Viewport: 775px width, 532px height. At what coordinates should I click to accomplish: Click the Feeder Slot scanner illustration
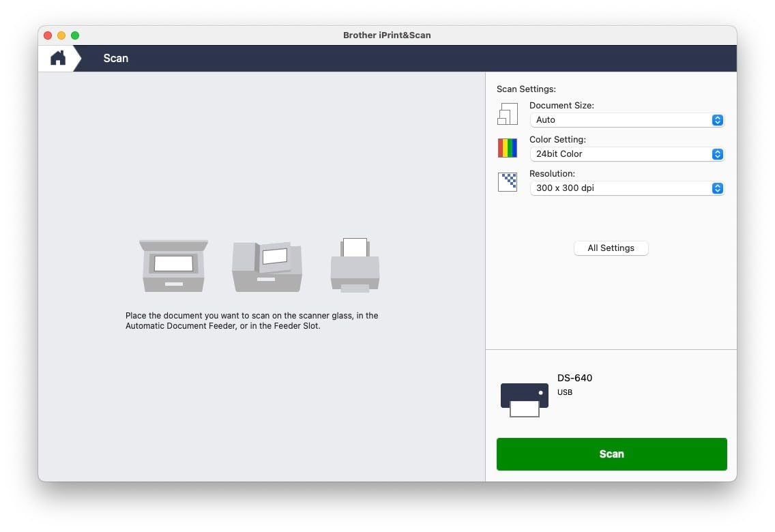(x=355, y=265)
